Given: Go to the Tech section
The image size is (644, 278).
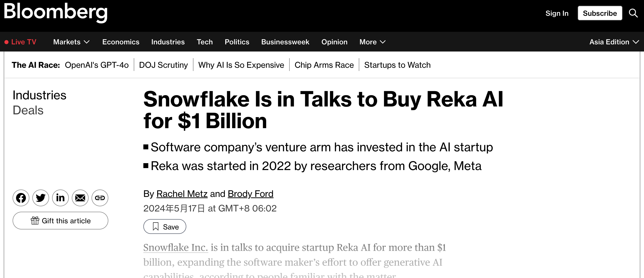Looking at the screenshot, I should click(205, 42).
